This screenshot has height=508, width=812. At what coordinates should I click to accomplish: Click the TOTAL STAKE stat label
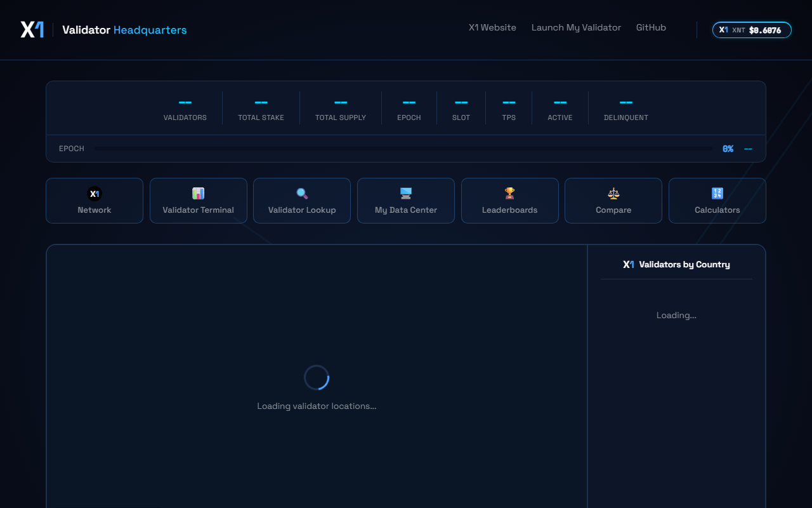click(261, 117)
